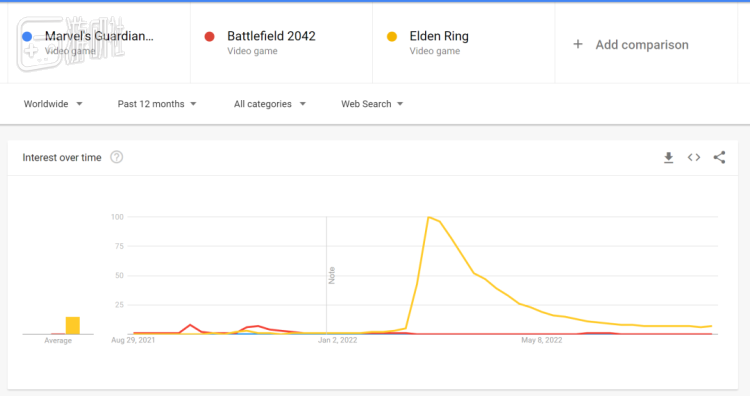
Task: Share the interest over time chart
Action: pyautogui.click(x=719, y=157)
